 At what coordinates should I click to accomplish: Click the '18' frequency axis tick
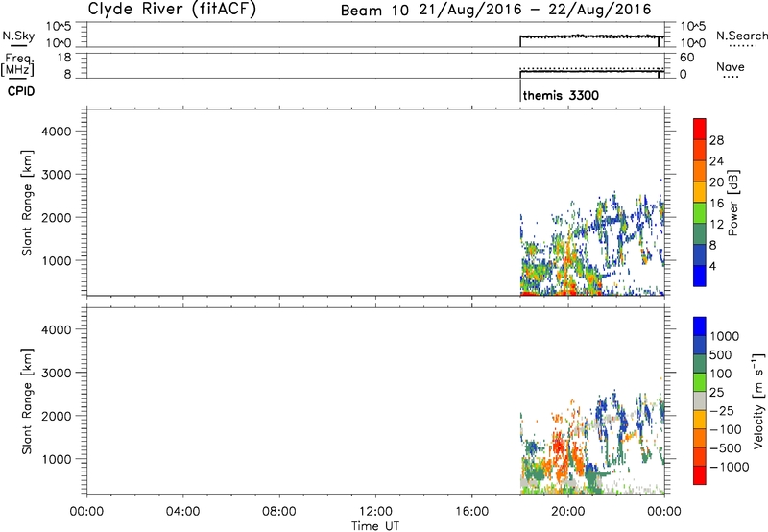click(x=65, y=58)
